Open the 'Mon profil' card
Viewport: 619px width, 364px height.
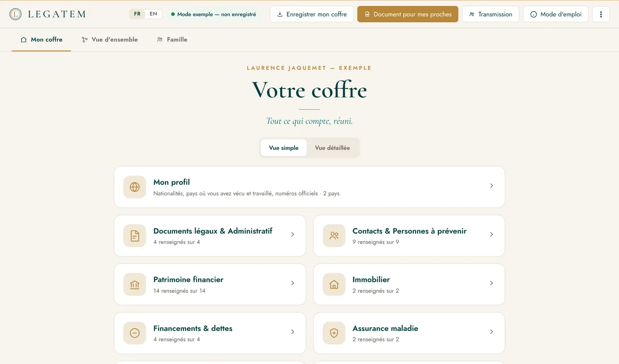click(309, 187)
